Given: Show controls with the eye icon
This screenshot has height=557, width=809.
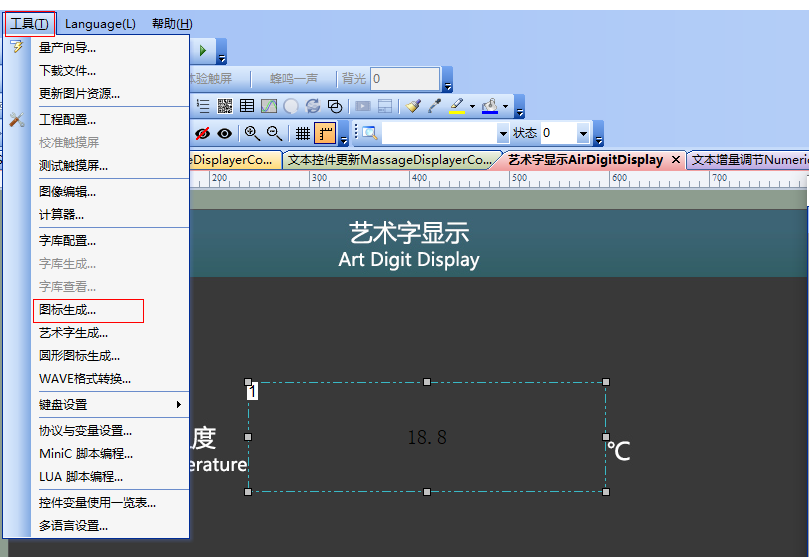Looking at the screenshot, I should pos(224,134).
